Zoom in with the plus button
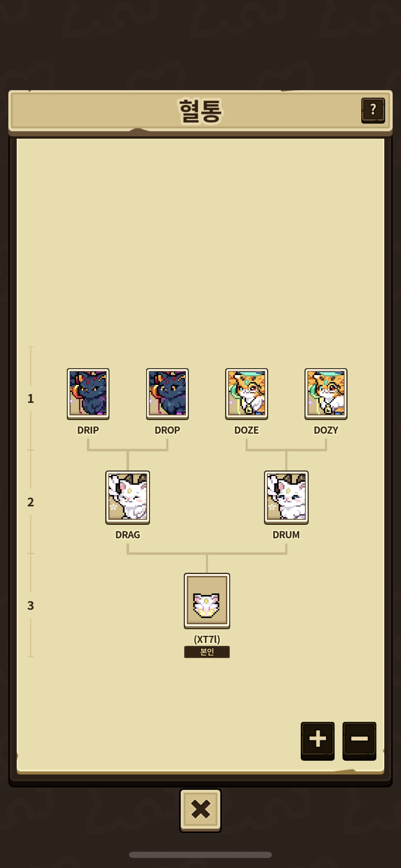 [317, 741]
